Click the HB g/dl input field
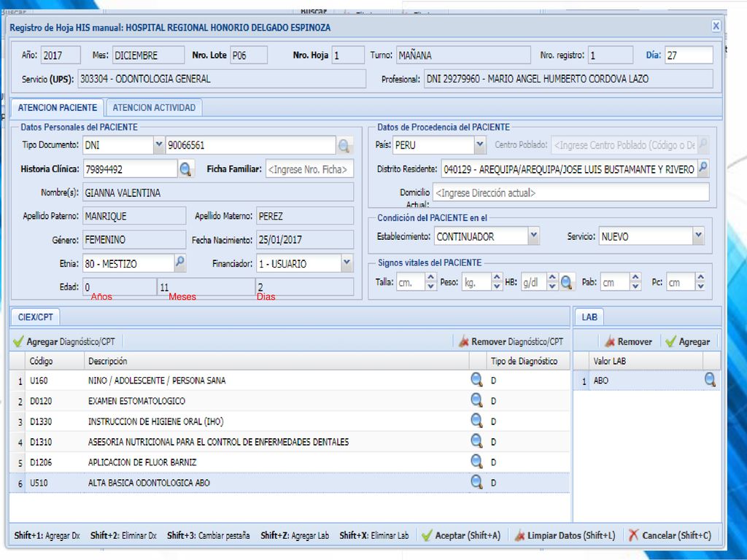 pyautogui.click(x=534, y=282)
